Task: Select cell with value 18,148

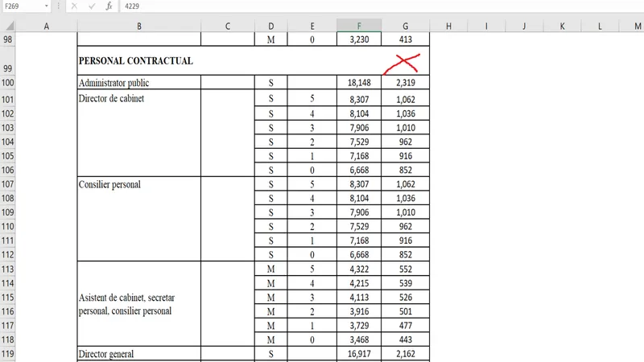Action: coord(359,82)
